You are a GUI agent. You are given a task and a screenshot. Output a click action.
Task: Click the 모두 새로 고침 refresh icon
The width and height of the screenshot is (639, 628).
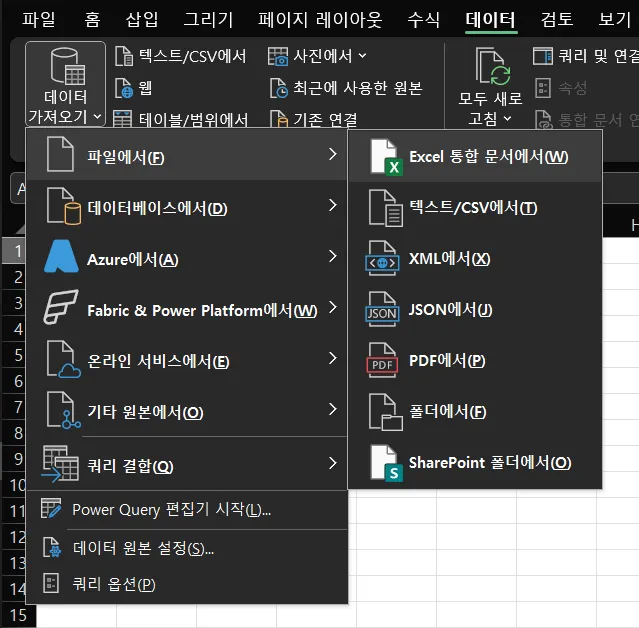(491, 70)
